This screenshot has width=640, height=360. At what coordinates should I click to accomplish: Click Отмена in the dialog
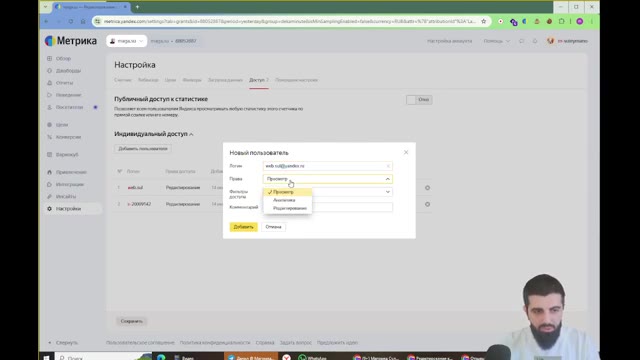(x=273, y=227)
